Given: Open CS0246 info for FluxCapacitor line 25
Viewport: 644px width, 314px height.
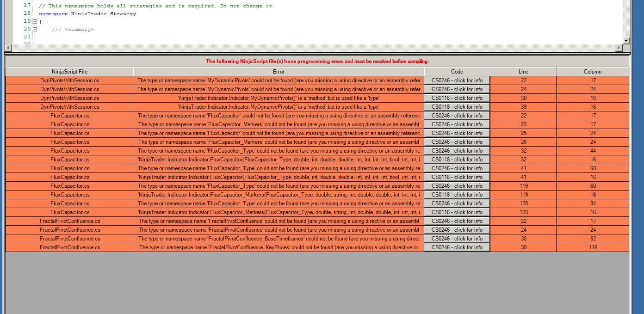Looking at the screenshot, I should coord(457,133).
